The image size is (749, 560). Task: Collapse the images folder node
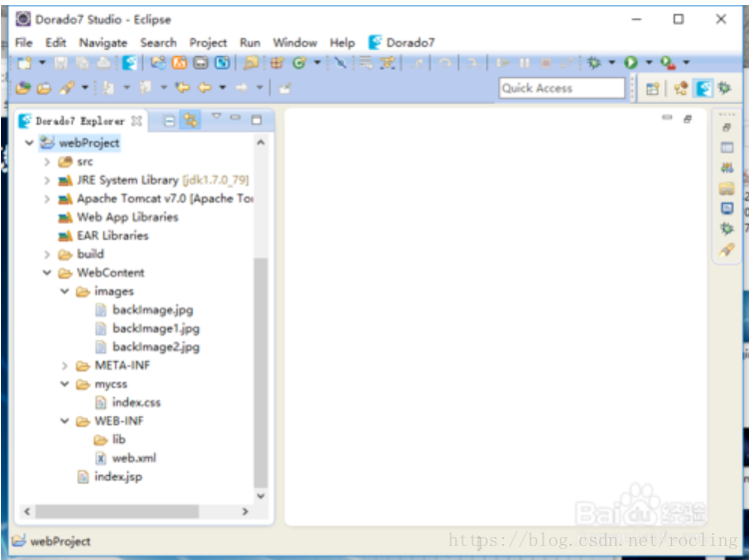click(x=65, y=291)
